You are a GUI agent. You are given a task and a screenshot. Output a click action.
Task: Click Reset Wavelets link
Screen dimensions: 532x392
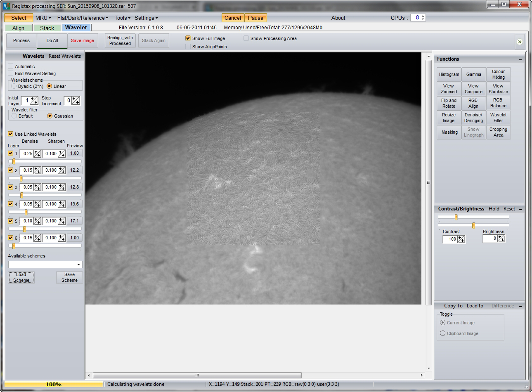[x=65, y=56]
